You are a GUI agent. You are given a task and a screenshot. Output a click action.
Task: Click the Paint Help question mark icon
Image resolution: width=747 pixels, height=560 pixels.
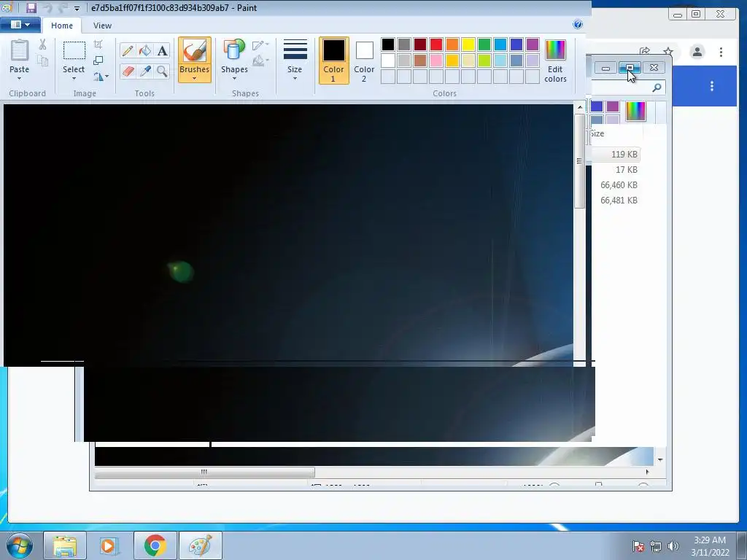coord(578,24)
